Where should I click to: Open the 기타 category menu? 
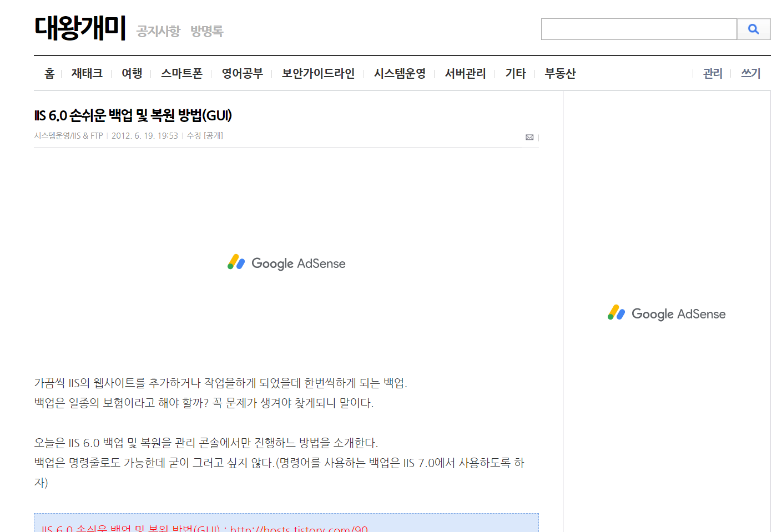tap(516, 73)
